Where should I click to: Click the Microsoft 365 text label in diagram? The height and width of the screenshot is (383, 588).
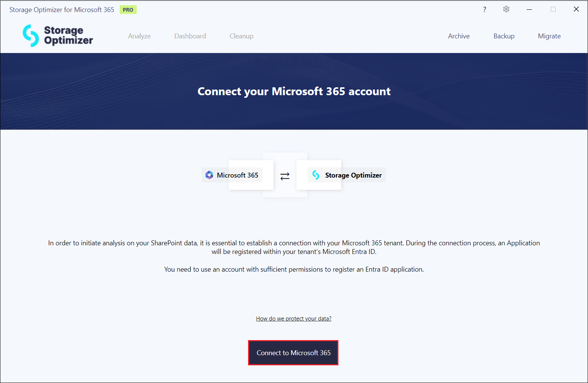tap(238, 175)
